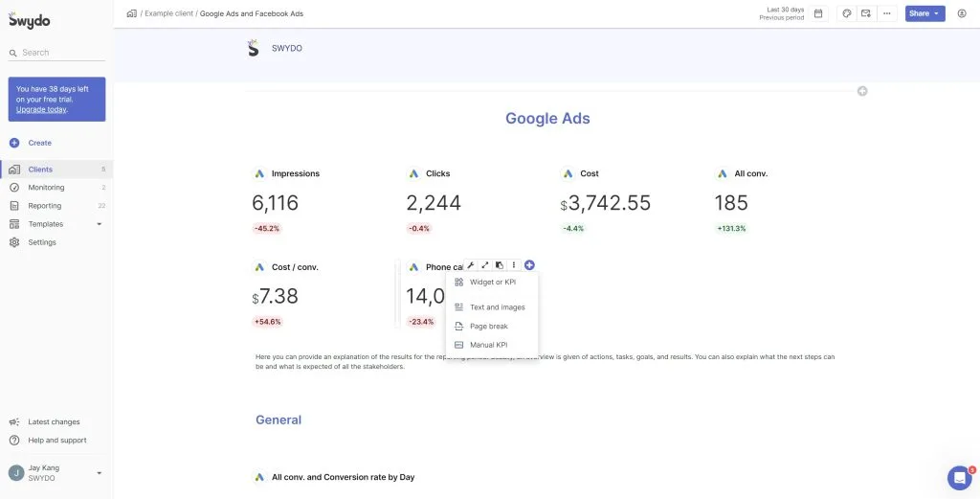This screenshot has height=499, width=980.
Task: Open the user account circle icon
Action: (x=962, y=13)
